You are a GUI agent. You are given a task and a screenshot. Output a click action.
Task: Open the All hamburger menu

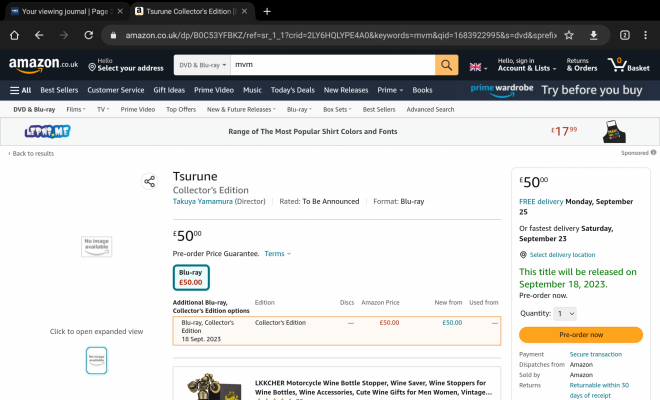pyautogui.click(x=20, y=90)
